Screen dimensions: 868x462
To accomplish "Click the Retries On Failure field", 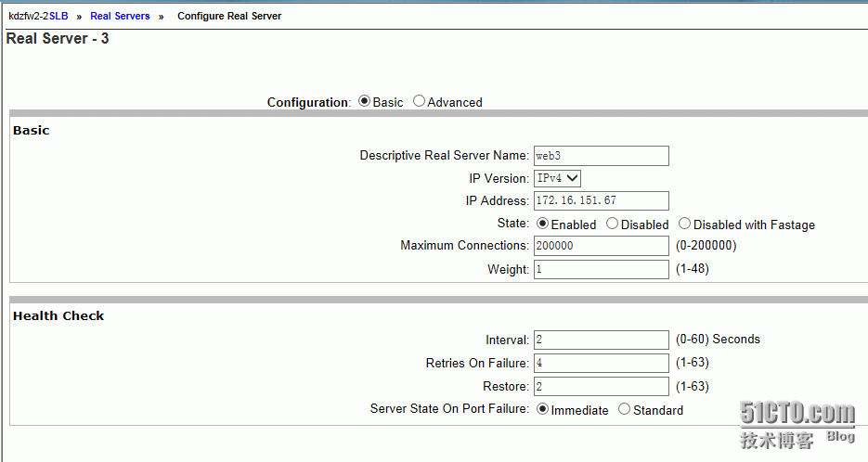I will 602,363.
